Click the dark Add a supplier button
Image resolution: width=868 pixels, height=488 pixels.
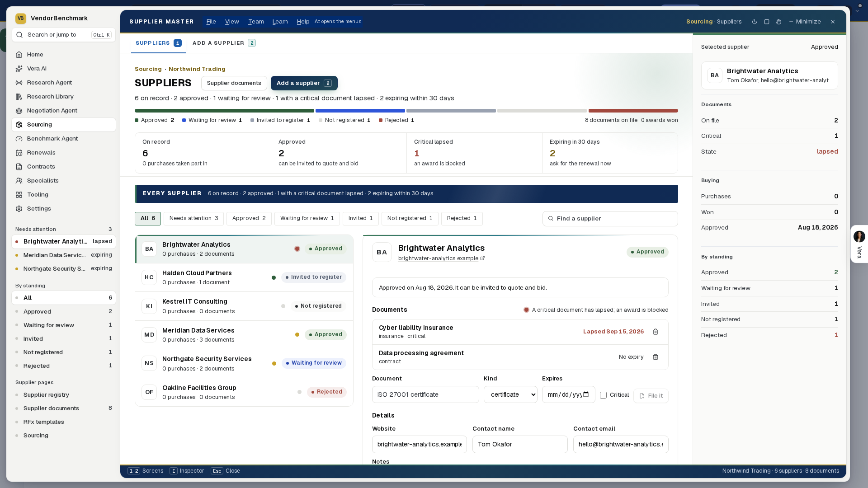(304, 83)
